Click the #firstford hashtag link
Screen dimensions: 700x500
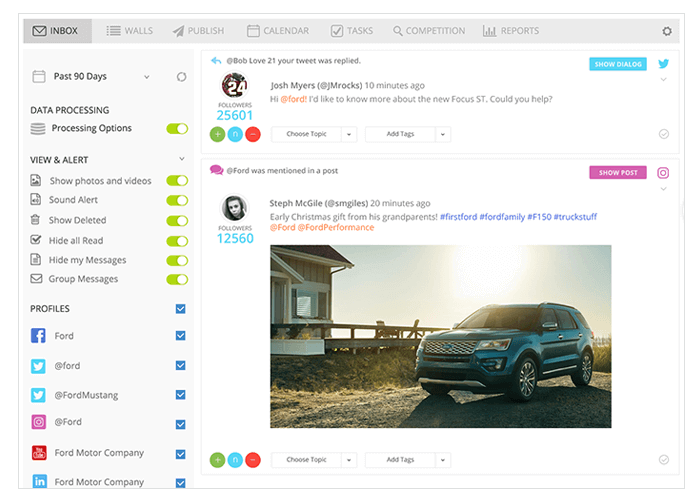(x=458, y=217)
